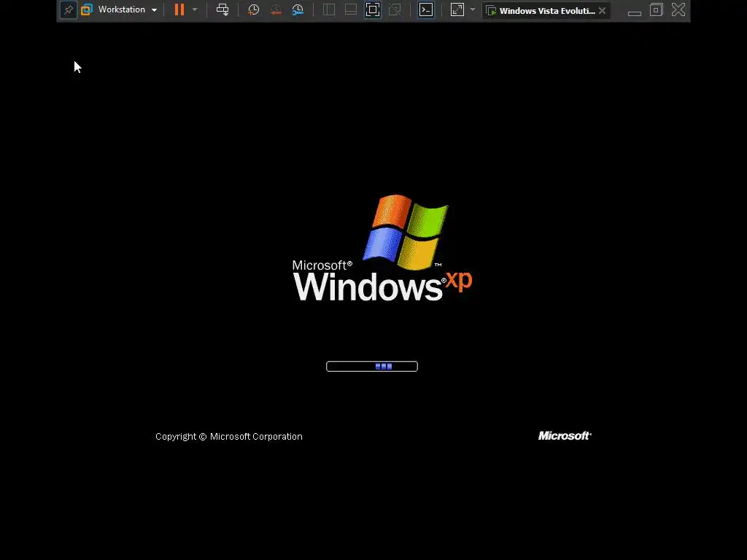This screenshot has height=560, width=747.
Task: Open the snapshot manager
Action: (298, 9)
